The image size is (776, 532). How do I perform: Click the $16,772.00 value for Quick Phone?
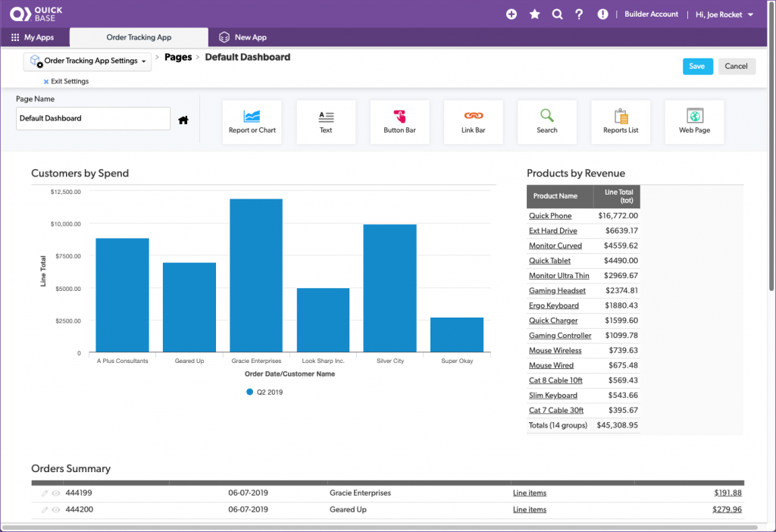click(618, 216)
